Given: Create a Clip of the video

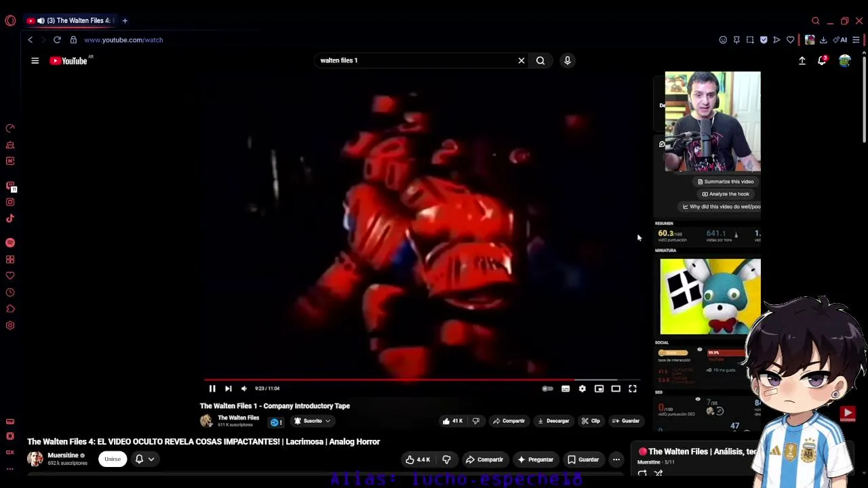Looking at the screenshot, I should click(591, 421).
